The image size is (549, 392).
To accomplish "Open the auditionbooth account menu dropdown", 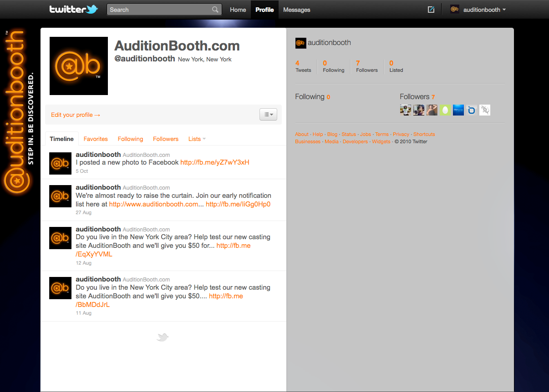I will [x=478, y=10].
